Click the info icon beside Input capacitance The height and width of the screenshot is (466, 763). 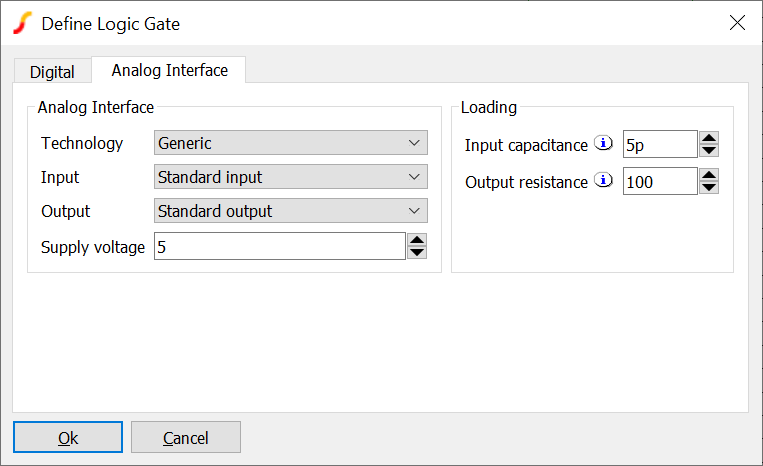[x=603, y=144]
